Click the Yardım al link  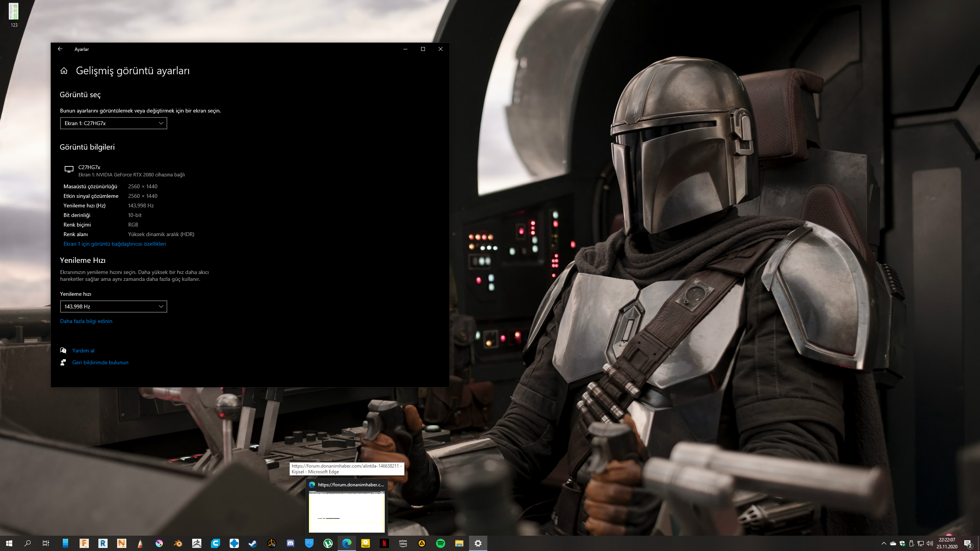point(83,350)
